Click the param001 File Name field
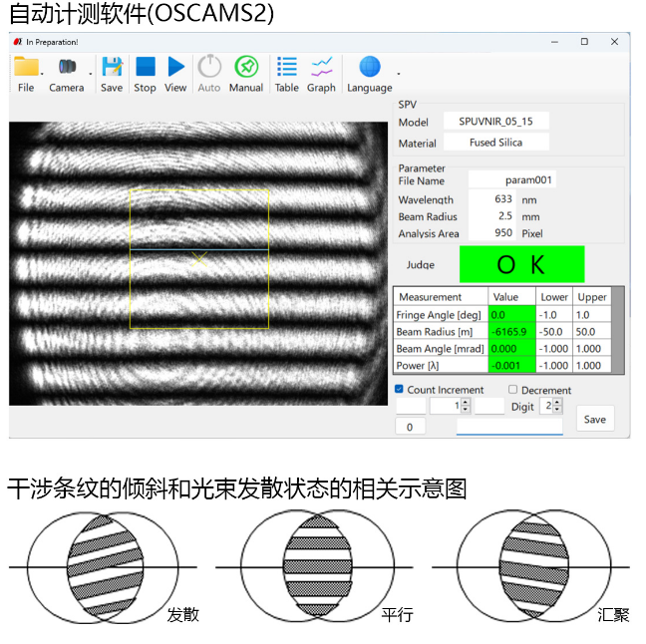This screenshot has width=646, height=644. 511,180
